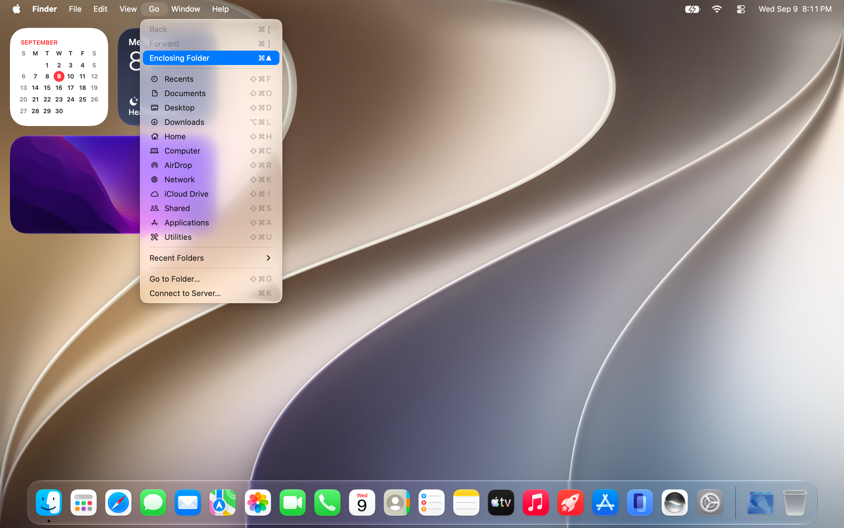Select Desktop in the Go menu
844x528 pixels.
pos(211,108)
